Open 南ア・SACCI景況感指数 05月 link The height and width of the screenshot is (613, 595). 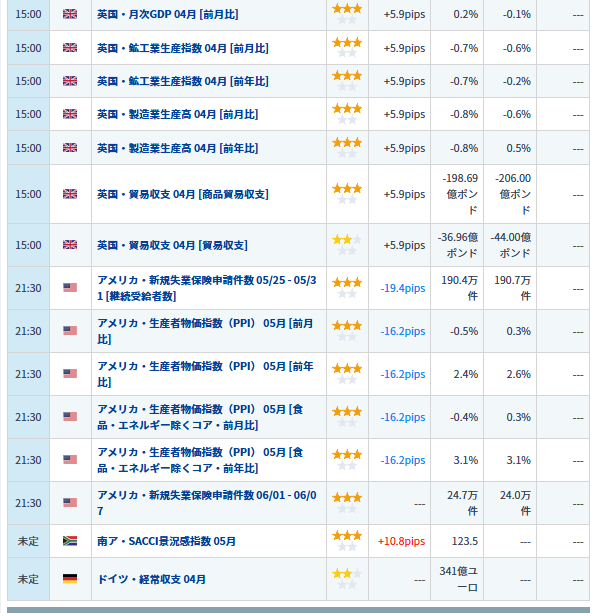coord(166,541)
